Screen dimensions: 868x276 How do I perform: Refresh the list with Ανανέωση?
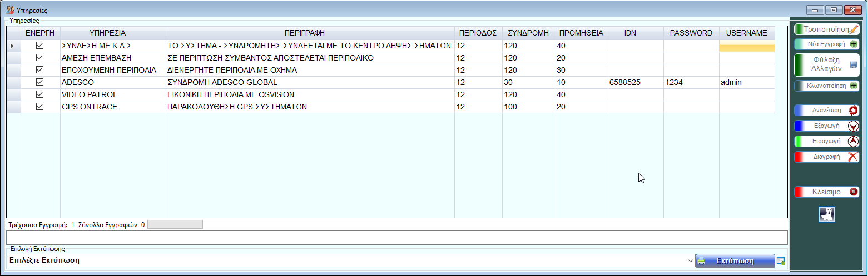click(x=826, y=111)
